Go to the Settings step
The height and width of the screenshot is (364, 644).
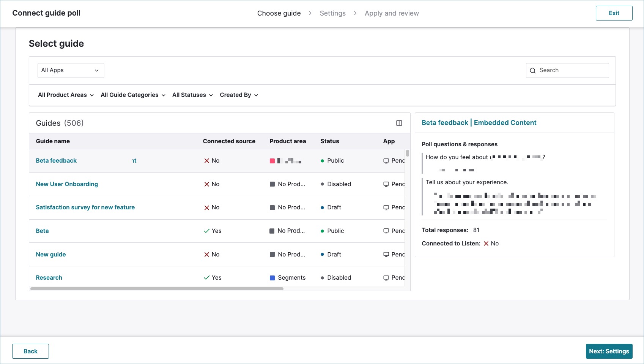[x=333, y=13]
